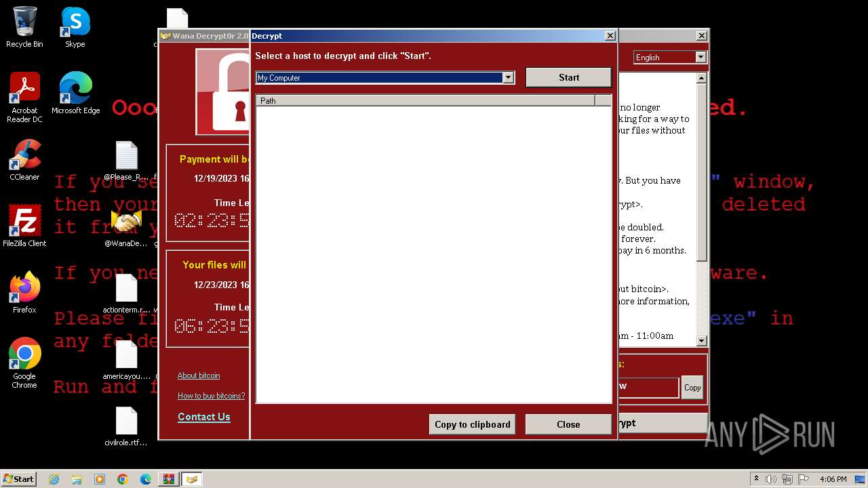Click the red padlock image
This screenshot has width=868, height=488.
[x=223, y=92]
